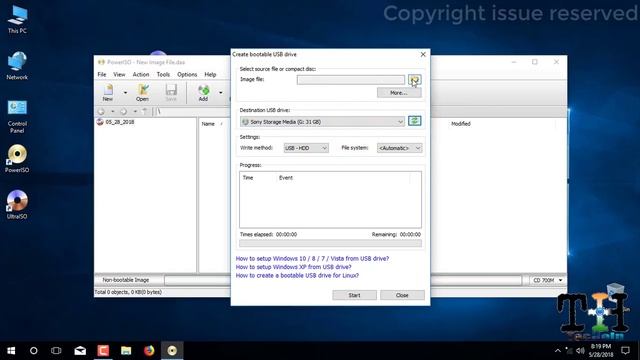The height and width of the screenshot is (360, 640).
Task: Click the Event column in Progress list
Action: pos(286,178)
